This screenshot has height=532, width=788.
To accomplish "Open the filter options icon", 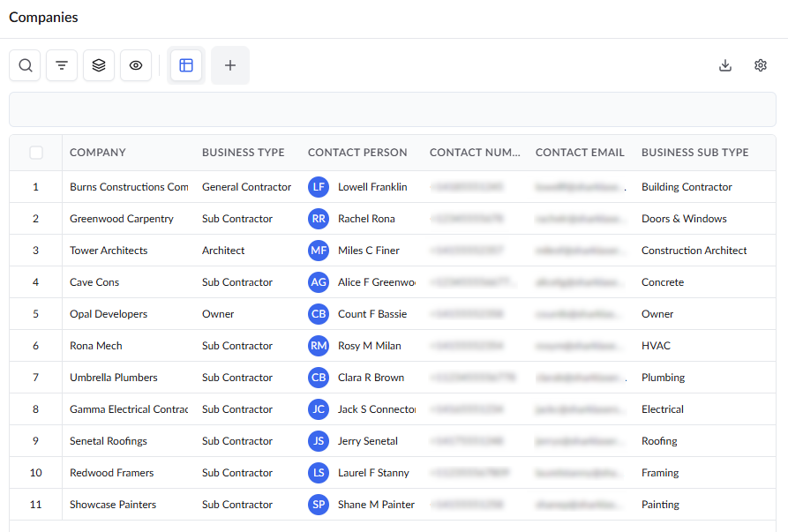I will (62, 65).
